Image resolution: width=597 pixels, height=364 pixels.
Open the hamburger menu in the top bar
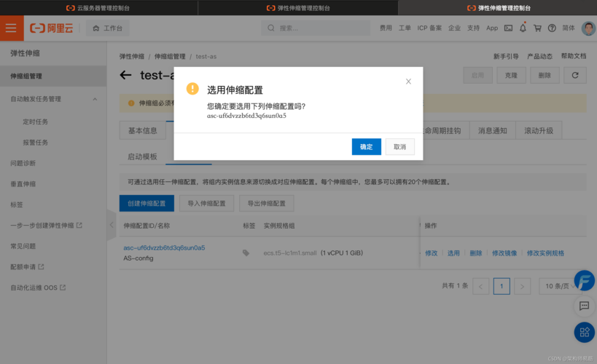11,28
